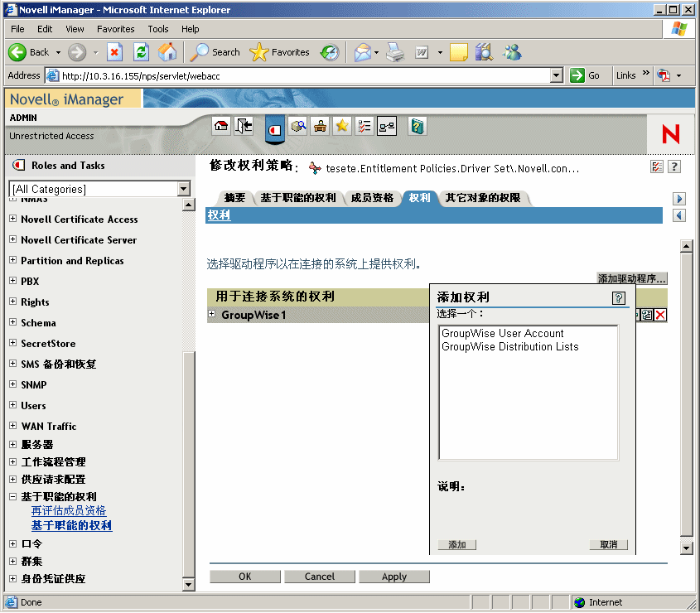Screen dimensions: 700x613
Task: Click the Cancel button beside OK
Action: [x=320, y=577]
